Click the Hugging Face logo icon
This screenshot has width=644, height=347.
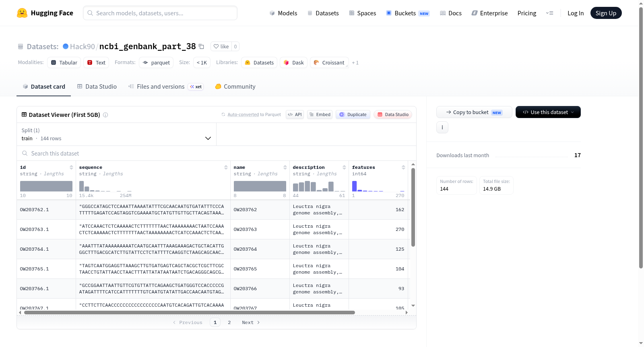22,13
